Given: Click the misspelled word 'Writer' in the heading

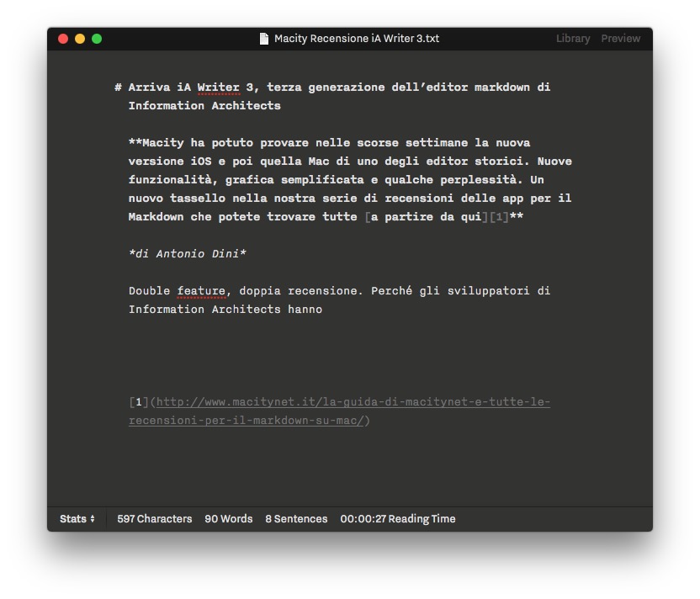Looking at the screenshot, I should point(219,87).
